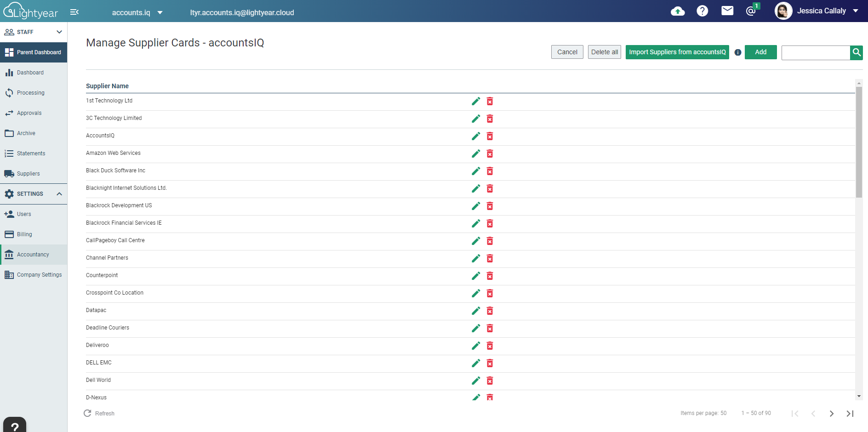The height and width of the screenshot is (432, 868).
Task: Open the accounts.iq company dropdown
Action: 137,12
